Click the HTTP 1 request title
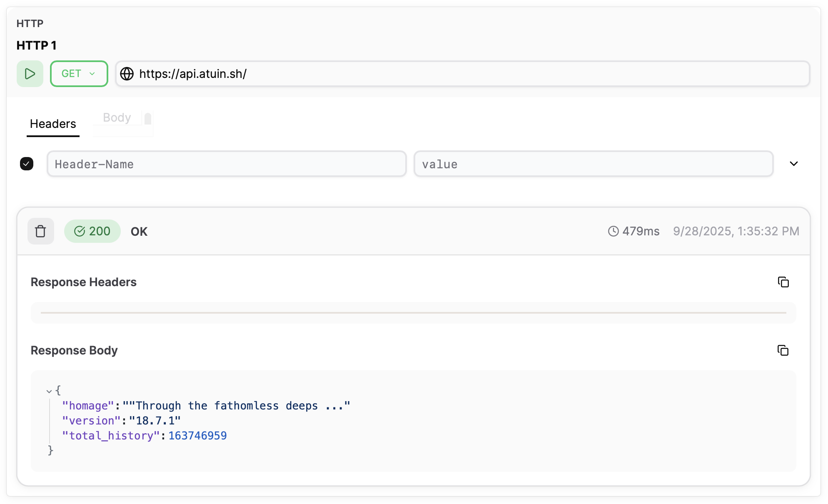 (36, 45)
